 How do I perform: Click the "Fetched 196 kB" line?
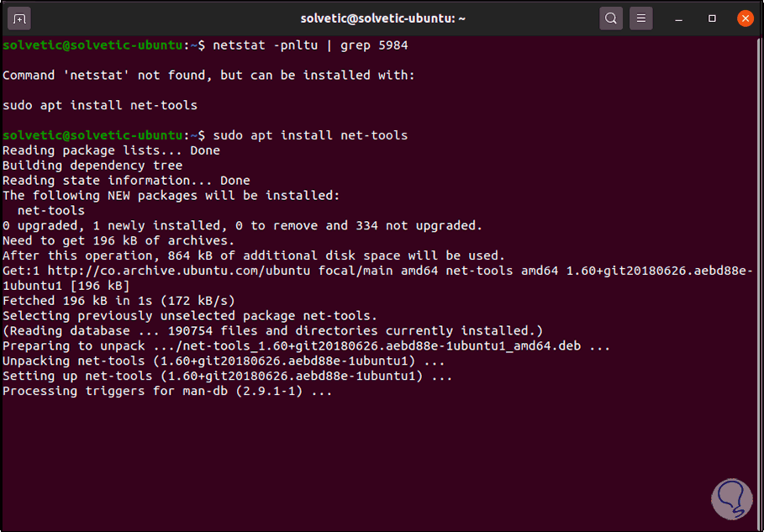click(119, 301)
